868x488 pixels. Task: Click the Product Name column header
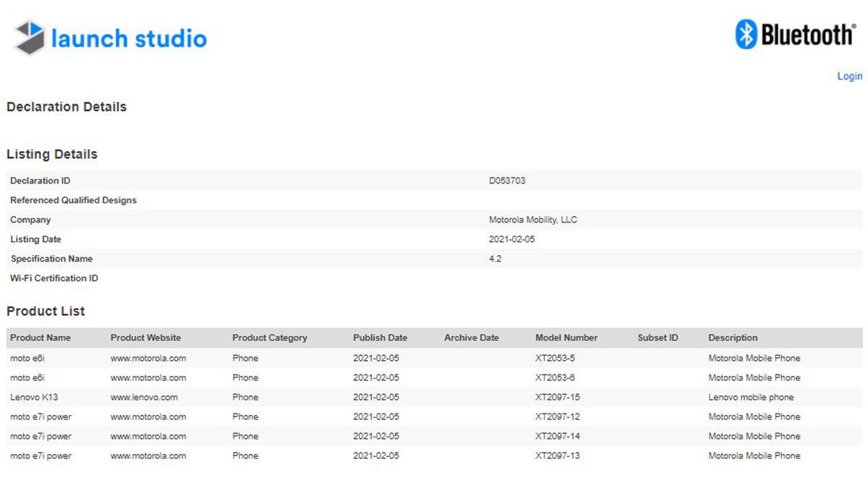click(x=41, y=338)
